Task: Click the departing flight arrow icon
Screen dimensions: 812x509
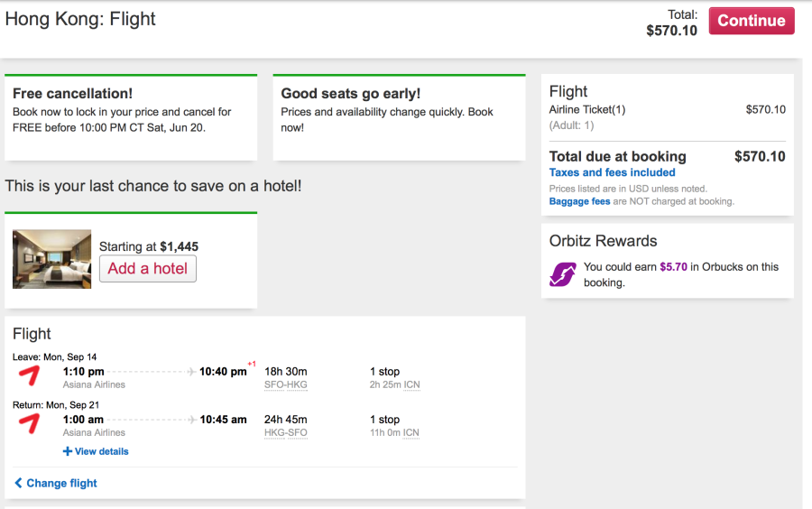Action: tap(191, 372)
